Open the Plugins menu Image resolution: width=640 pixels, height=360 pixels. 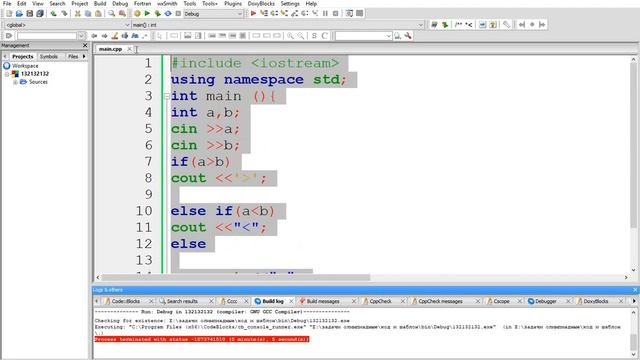pos(233,3)
